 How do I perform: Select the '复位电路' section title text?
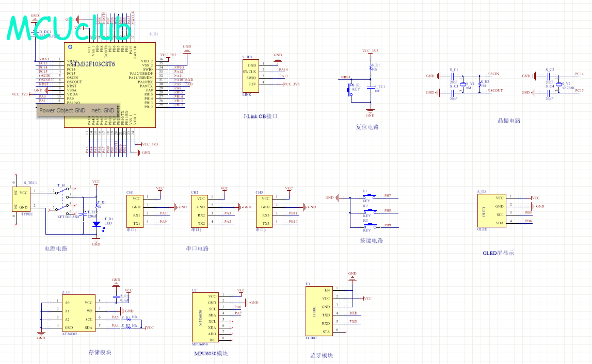point(367,127)
